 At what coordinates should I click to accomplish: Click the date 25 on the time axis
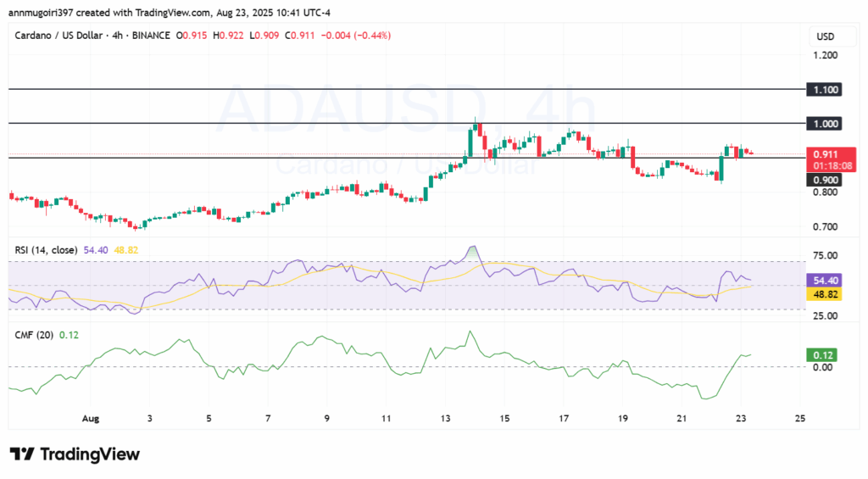[800, 419]
